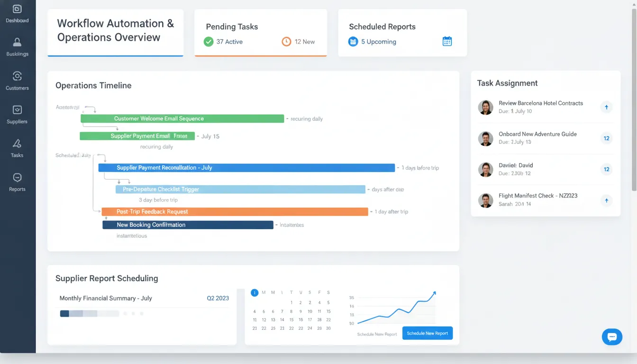Open the Suppliers sidebar icon
This screenshot has width=637, height=364.
[17, 110]
